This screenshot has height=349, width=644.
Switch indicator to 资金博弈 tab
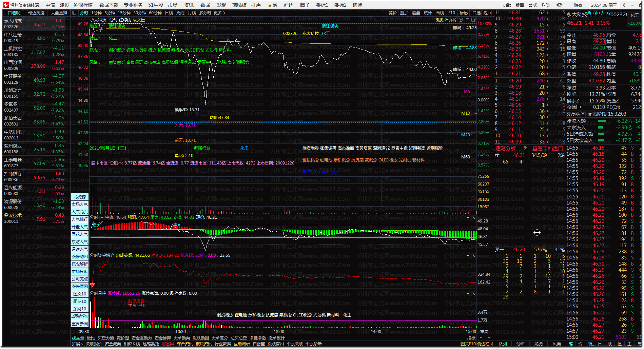(x=163, y=338)
